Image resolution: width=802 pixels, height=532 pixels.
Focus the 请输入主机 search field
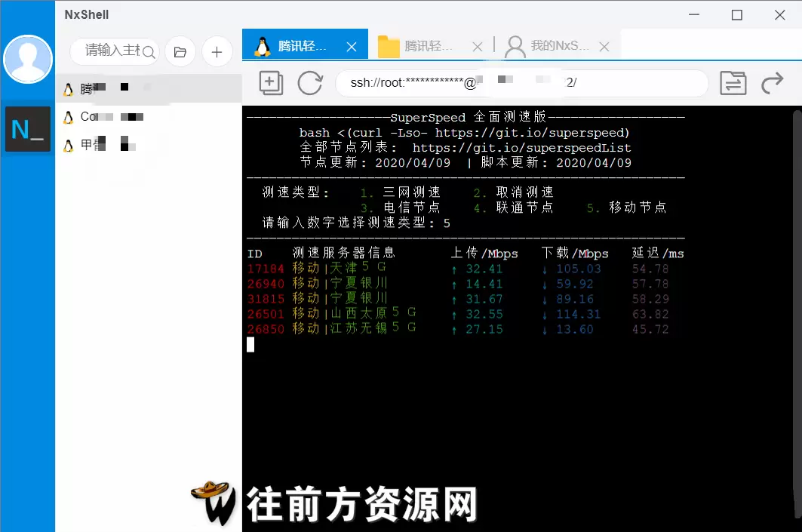pyautogui.click(x=115, y=51)
